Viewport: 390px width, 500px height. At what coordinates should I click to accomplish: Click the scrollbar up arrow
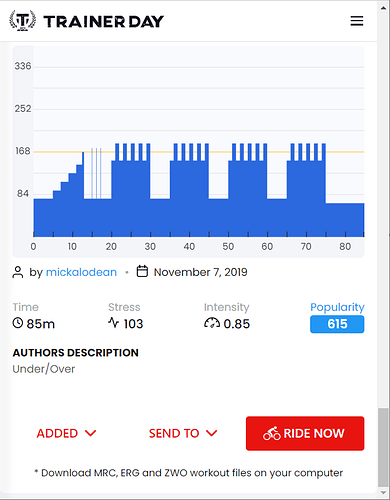[383, 7]
